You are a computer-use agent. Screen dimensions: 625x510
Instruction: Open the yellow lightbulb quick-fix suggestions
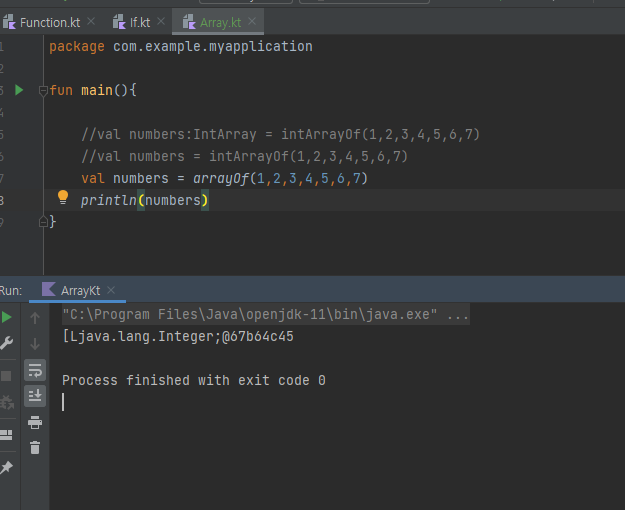63,197
